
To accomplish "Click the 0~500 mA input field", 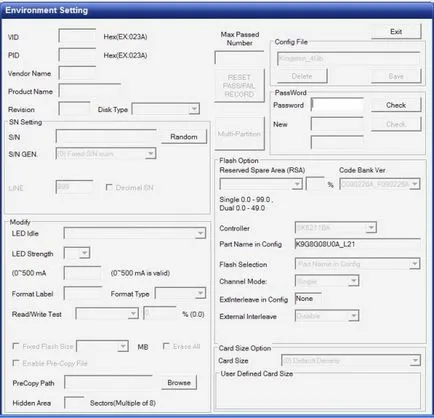I will click(82, 273).
